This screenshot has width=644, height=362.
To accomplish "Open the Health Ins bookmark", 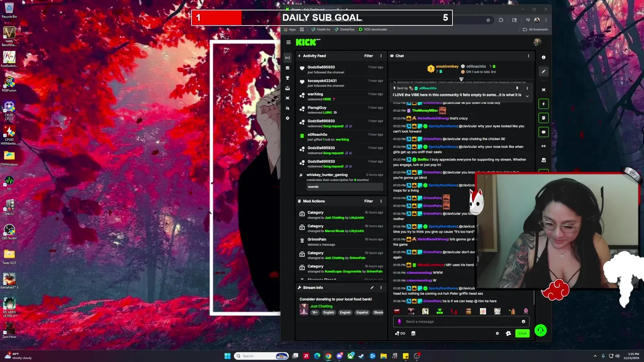I will 321,30.
